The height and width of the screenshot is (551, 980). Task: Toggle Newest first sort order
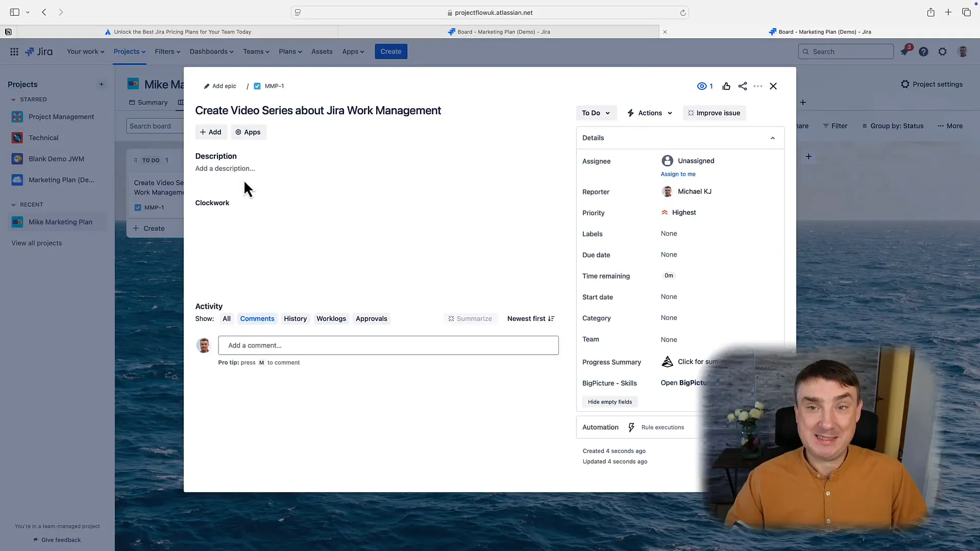coord(531,319)
